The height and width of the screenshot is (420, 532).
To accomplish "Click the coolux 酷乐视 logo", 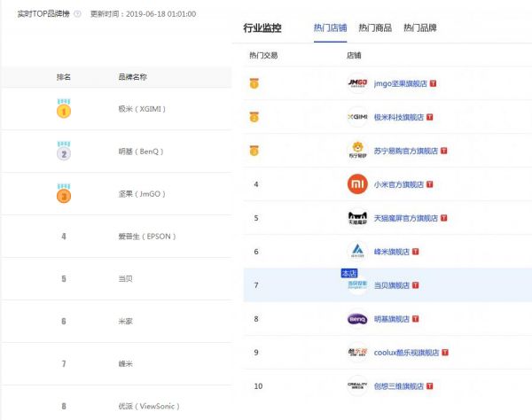I will (x=357, y=352).
